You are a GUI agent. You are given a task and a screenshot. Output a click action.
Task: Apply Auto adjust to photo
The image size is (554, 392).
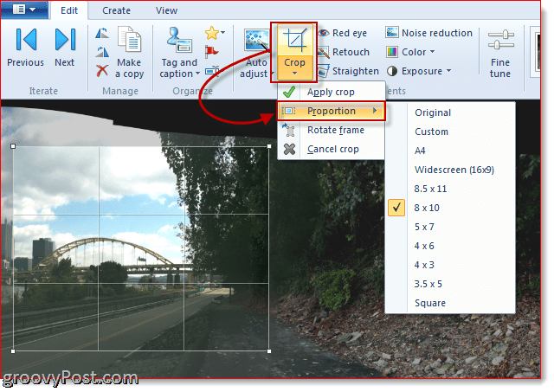pos(256,53)
